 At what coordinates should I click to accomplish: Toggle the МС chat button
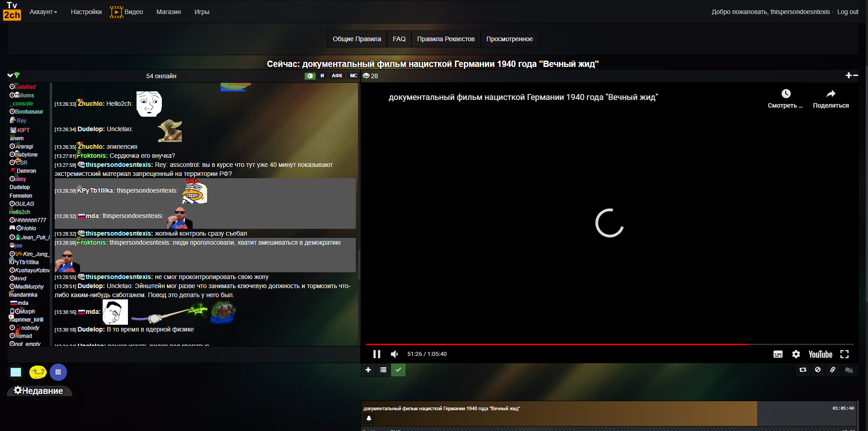coord(354,76)
